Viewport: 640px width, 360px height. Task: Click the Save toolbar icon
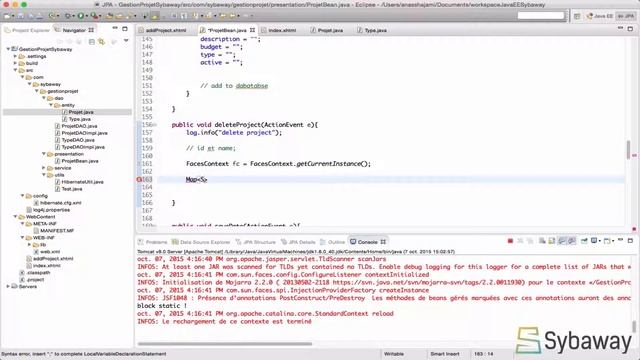[x=20, y=16]
